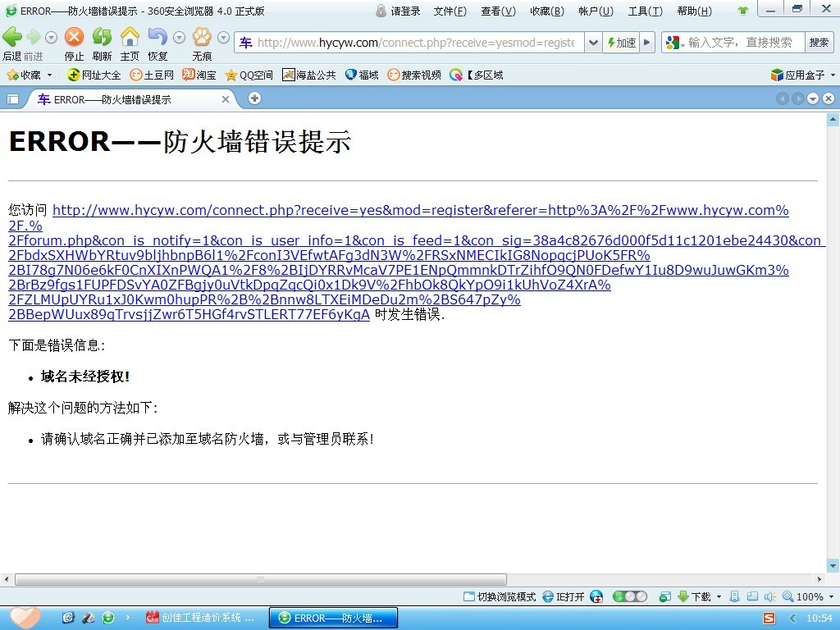Open the 收藏(B) menu
840x630 pixels.
[x=547, y=11]
